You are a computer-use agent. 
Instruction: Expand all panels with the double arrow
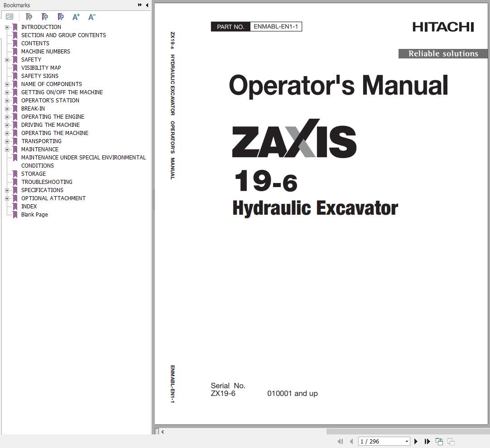point(139,5)
